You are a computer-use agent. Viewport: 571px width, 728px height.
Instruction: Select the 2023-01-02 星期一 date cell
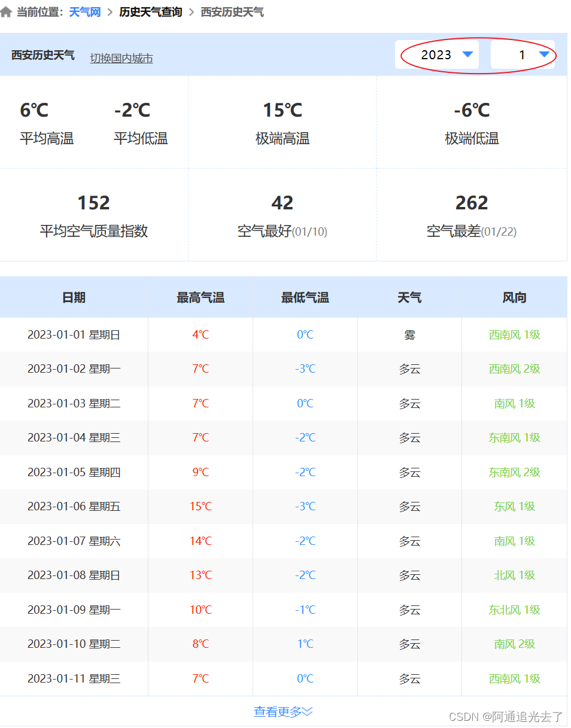tap(74, 369)
